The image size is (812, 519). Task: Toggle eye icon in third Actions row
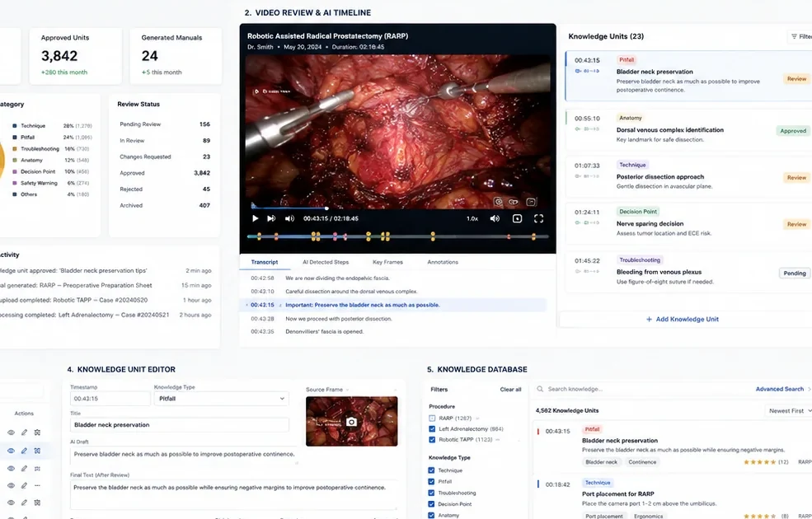coord(11,468)
